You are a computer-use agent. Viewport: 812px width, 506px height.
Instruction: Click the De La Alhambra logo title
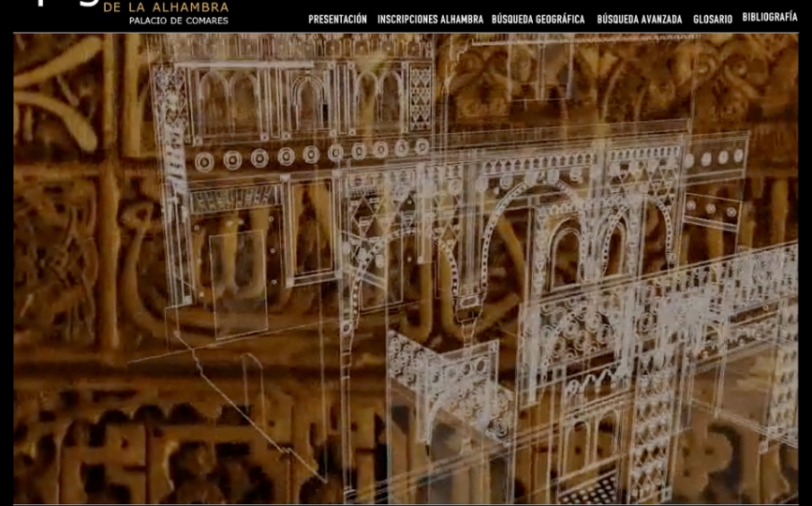coord(166,7)
